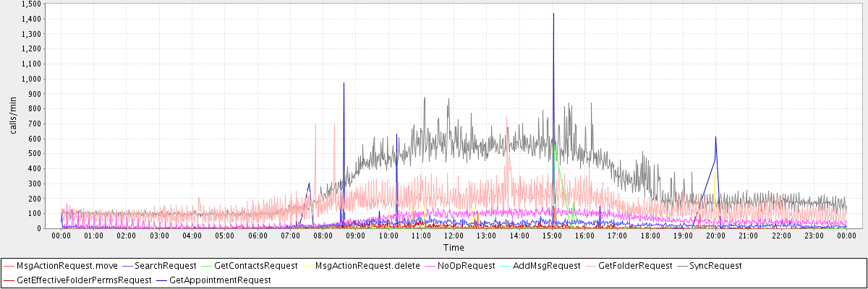Click the 15:00 tick on time axis
The image size is (868, 289).
[x=552, y=236]
